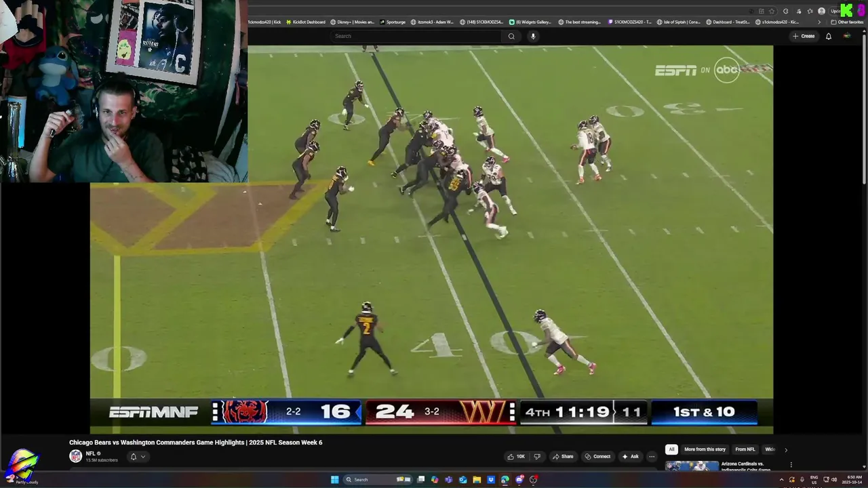Dislike the video with thumbs-down icon
This screenshot has width=868, height=488.
pos(537,456)
